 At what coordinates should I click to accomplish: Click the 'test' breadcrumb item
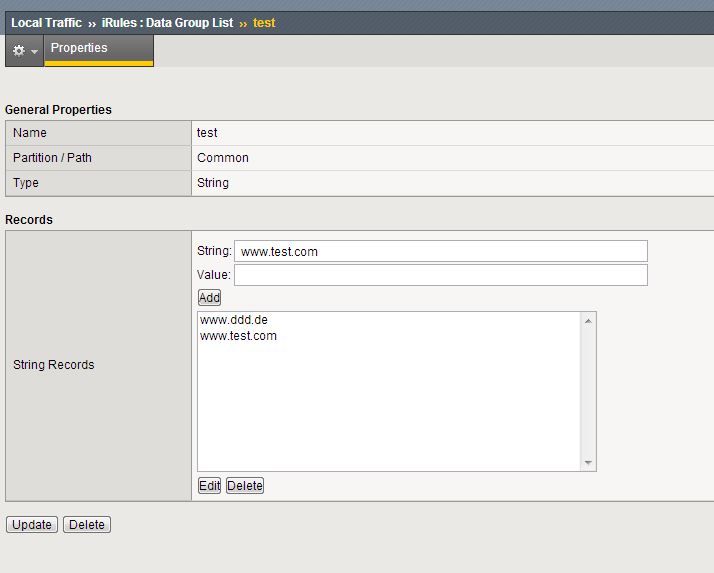(264, 22)
